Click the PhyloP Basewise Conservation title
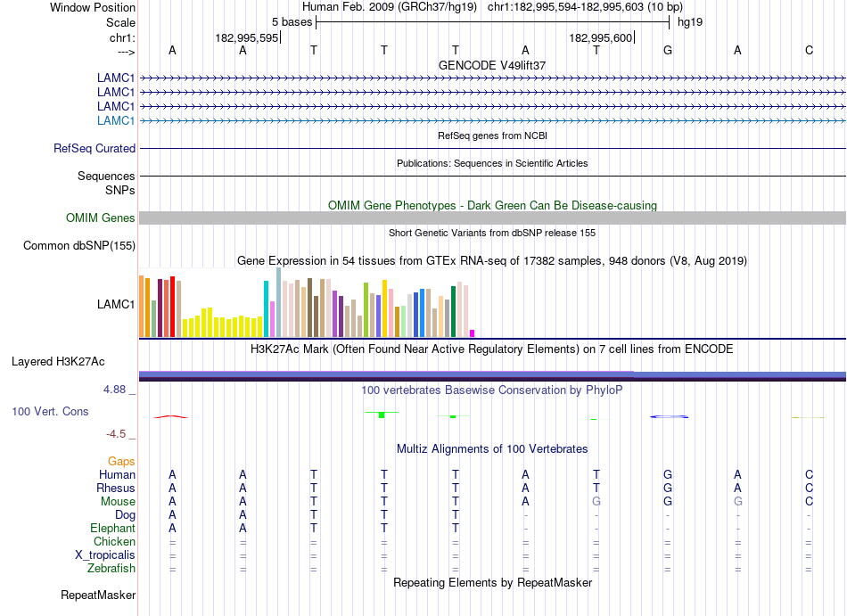Screen dimensions: 847x616 point(492,390)
